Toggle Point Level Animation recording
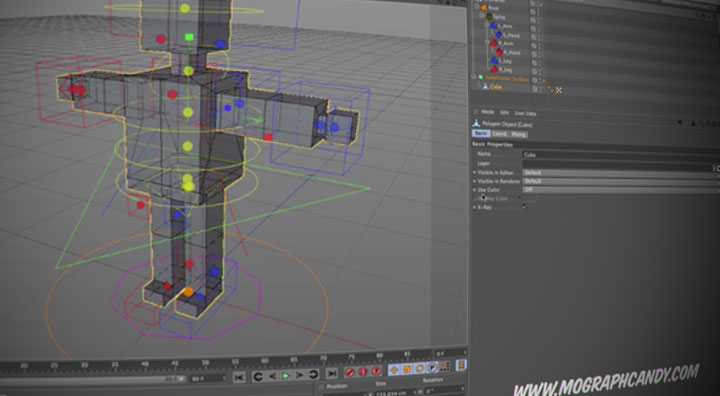This screenshot has height=396, width=720. coord(444,366)
